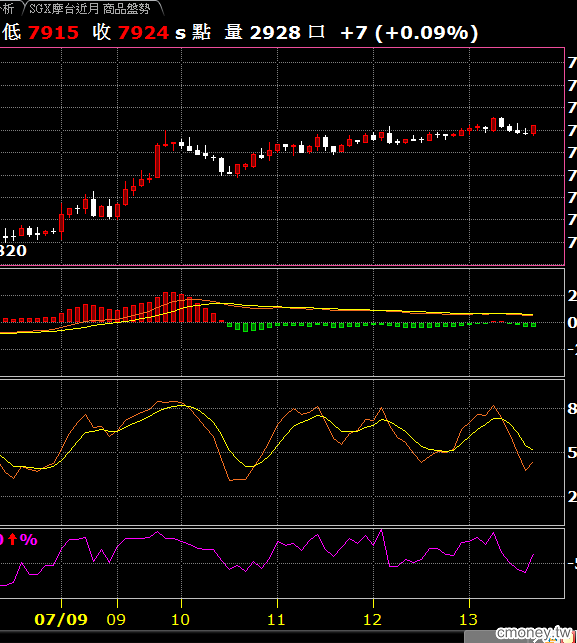Click the closing price value 7924

[x=144, y=33]
